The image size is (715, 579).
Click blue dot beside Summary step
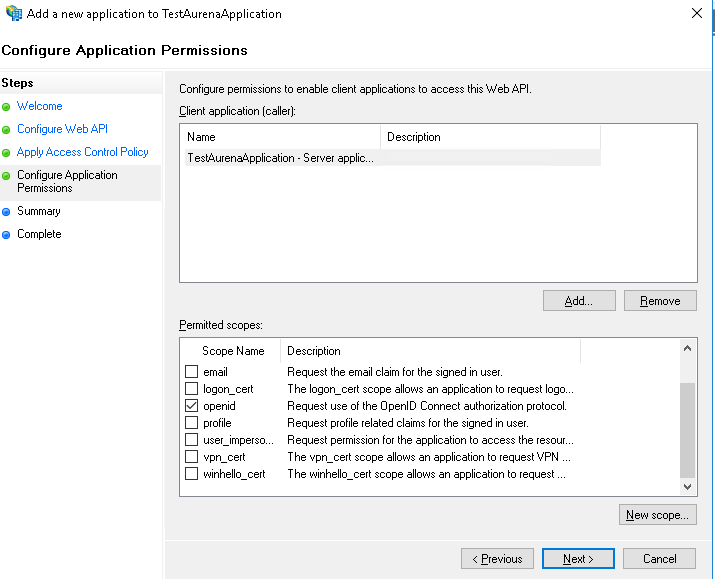[6, 212]
